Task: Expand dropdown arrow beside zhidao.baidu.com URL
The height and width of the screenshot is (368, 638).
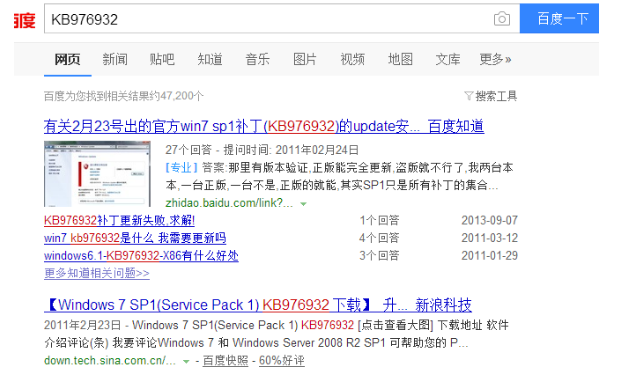Action: click(x=303, y=204)
